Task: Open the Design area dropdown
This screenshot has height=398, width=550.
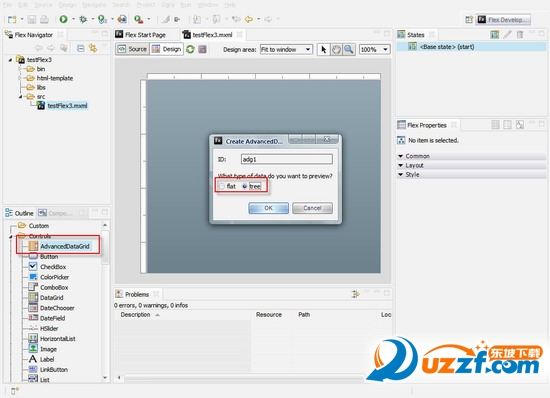Action: (x=286, y=49)
